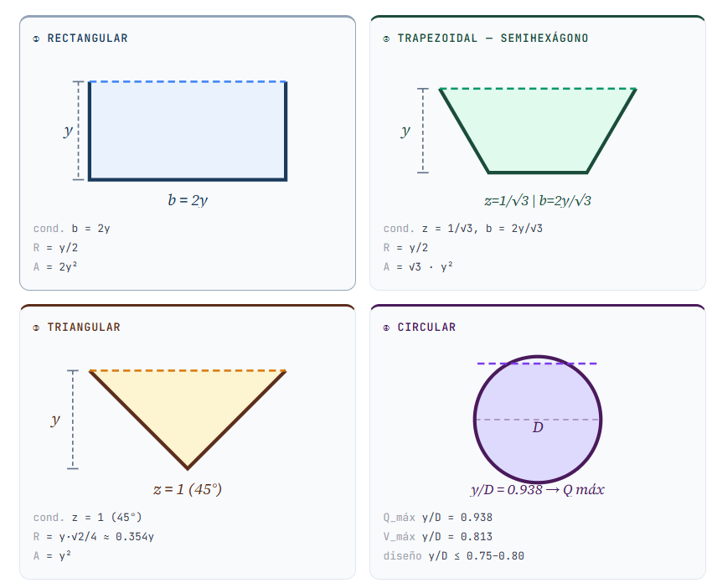Click the TRIANGULAR card title
This screenshot has height=588, width=712.
pyautogui.click(x=84, y=328)
